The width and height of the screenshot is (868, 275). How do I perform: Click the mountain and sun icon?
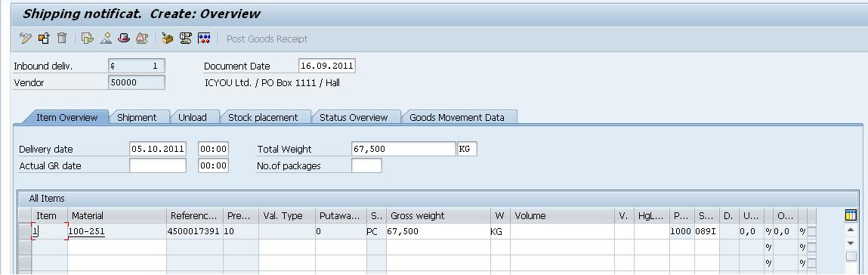tap(106, 39)
